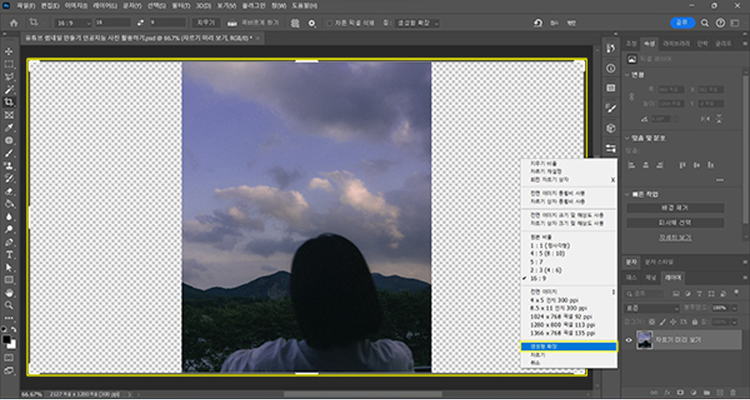Open crop overlay grid options
Screen dimensions: 750x400
(295, 23)
